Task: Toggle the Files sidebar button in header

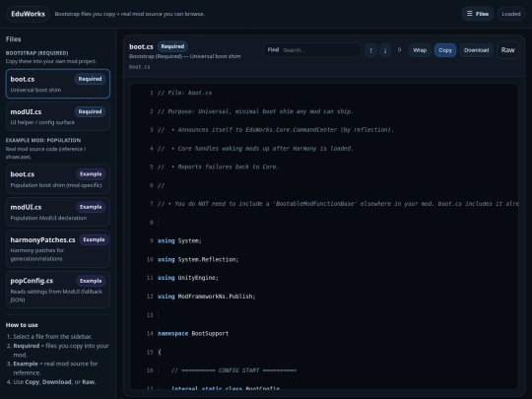Action: (478, 14)
